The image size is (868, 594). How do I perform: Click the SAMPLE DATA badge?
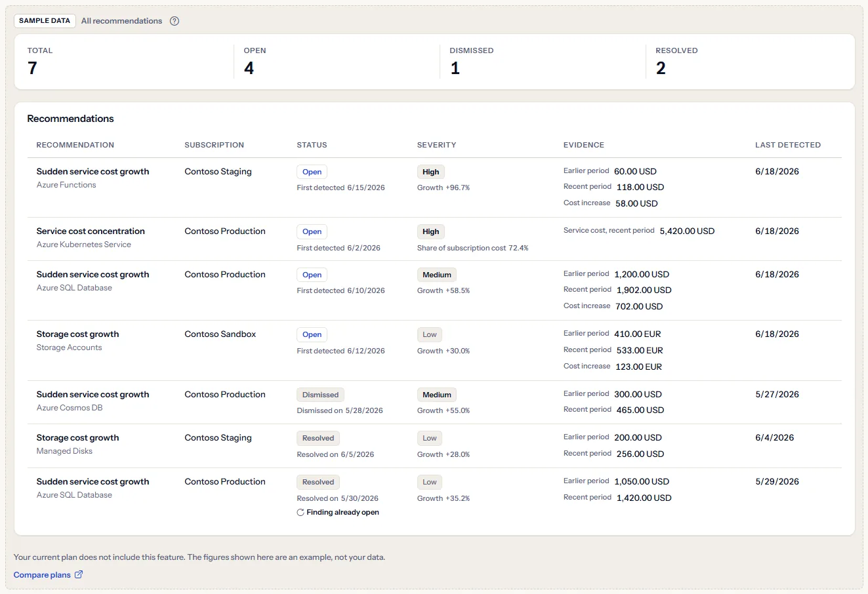45,21
